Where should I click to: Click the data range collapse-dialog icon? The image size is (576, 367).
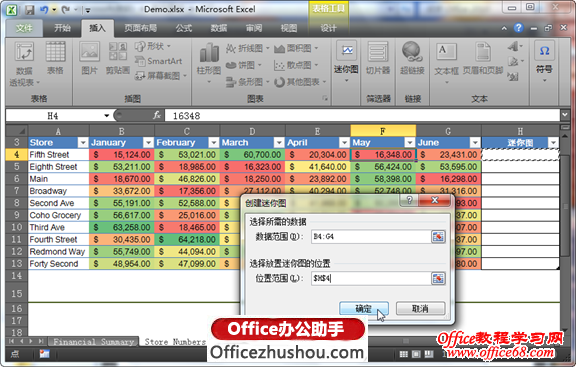pos(438,237)
